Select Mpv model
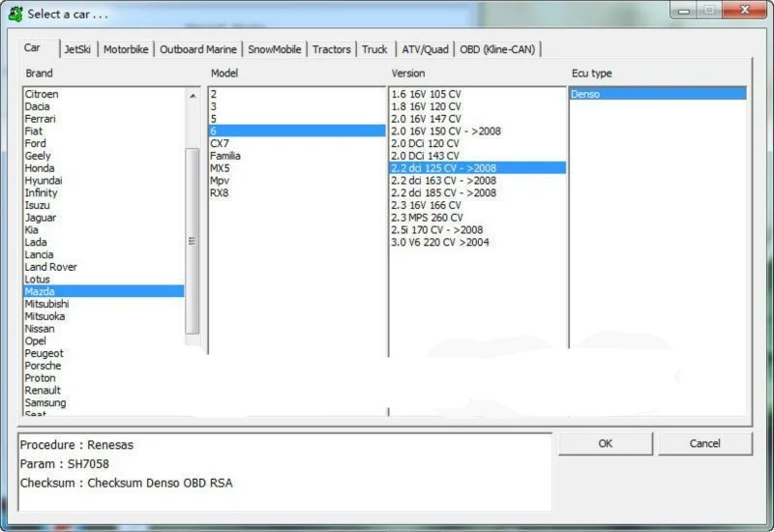 pyautogui.click(x=297, y=180)
